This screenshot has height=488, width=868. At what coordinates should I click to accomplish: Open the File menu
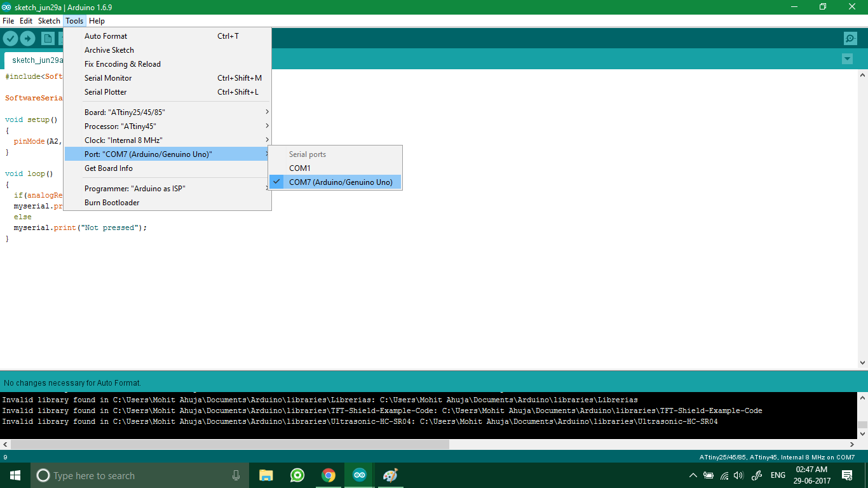point(8,21)
